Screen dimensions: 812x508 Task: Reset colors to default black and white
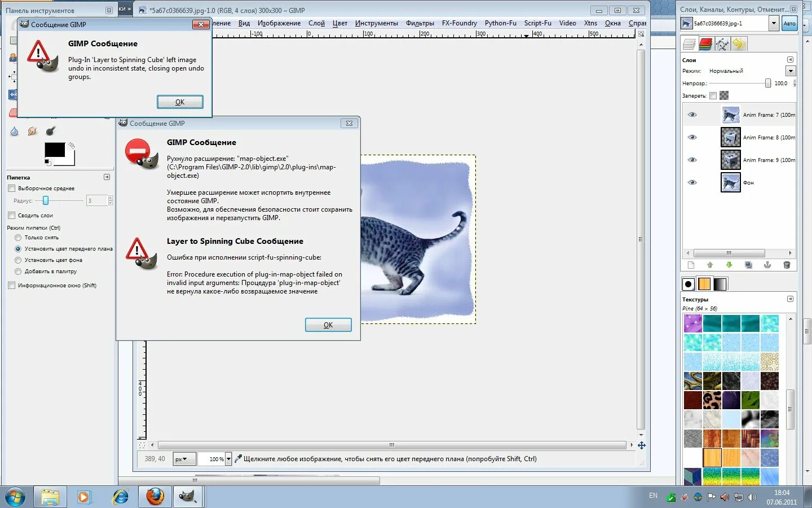click(x=47, y=163)
